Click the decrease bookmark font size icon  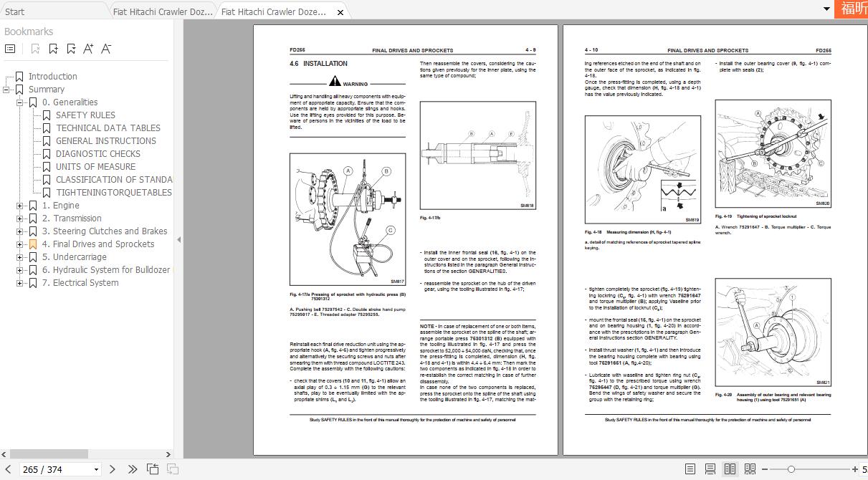click(106, 49)
